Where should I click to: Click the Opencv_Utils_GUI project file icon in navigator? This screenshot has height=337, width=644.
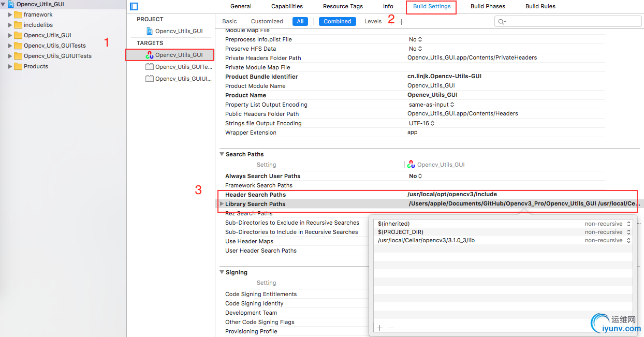[11, 4]
